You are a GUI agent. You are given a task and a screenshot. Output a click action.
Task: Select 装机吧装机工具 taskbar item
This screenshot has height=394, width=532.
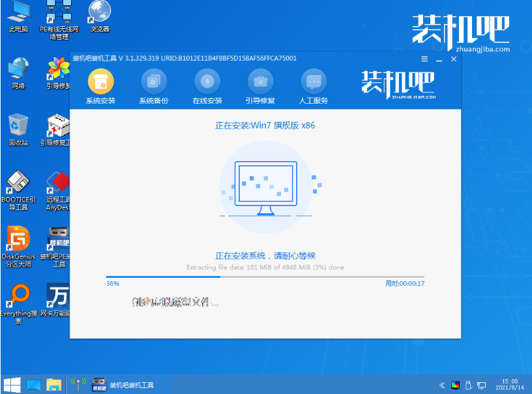pos(124,384)
